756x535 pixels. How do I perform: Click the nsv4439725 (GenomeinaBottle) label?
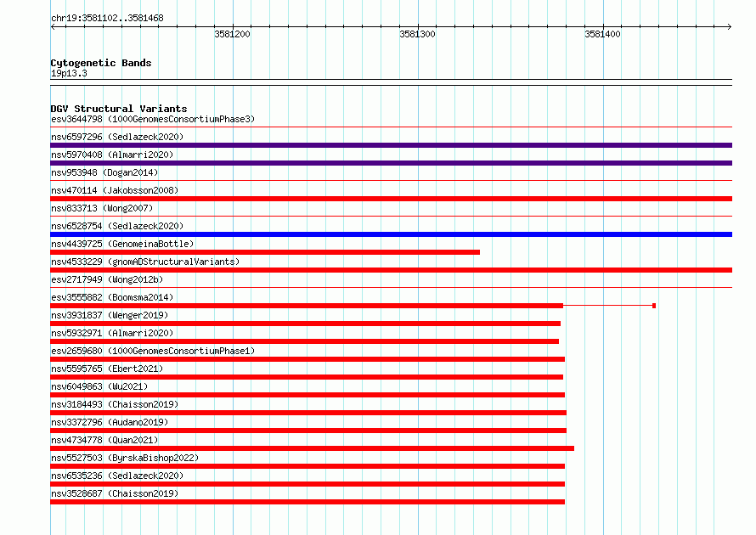122,244
